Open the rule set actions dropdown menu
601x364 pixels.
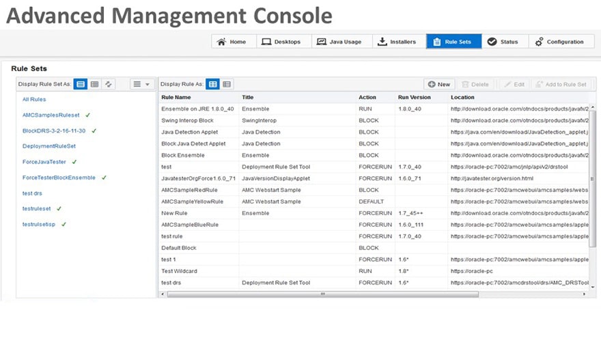[x=142, y=84]
